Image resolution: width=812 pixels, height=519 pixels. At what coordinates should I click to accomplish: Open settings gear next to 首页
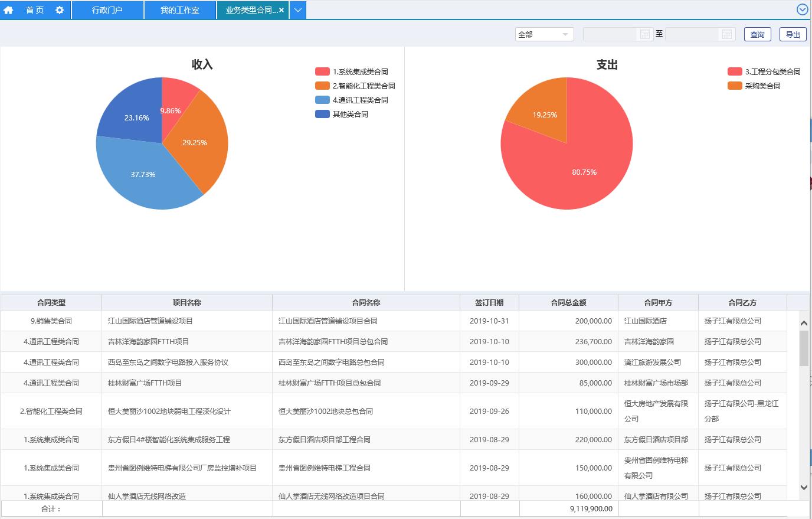[x=60, y=10]
